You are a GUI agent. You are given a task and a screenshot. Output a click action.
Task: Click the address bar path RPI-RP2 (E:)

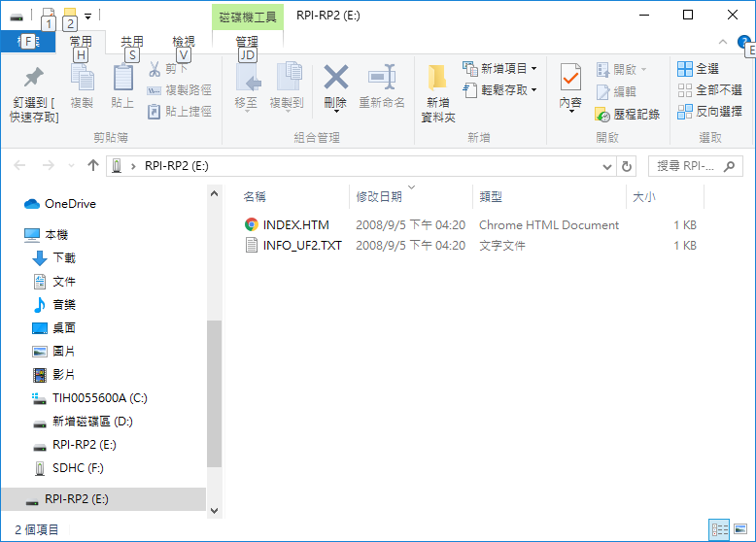click(x=177, y=166)
